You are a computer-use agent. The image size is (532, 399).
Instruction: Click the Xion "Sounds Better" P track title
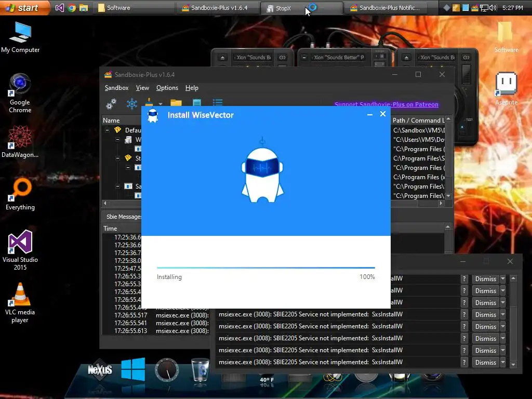tap(338, 58)
